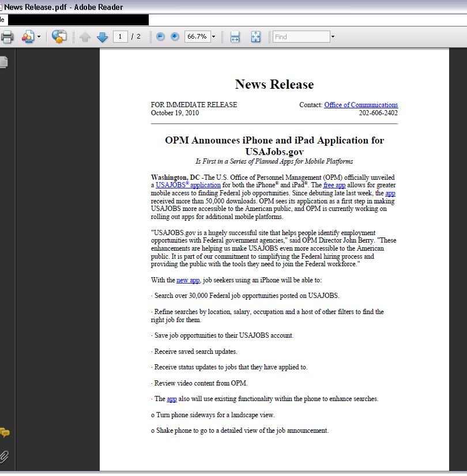Click the Collaborate people icon
Screen dimensions: 467x476
28,37
